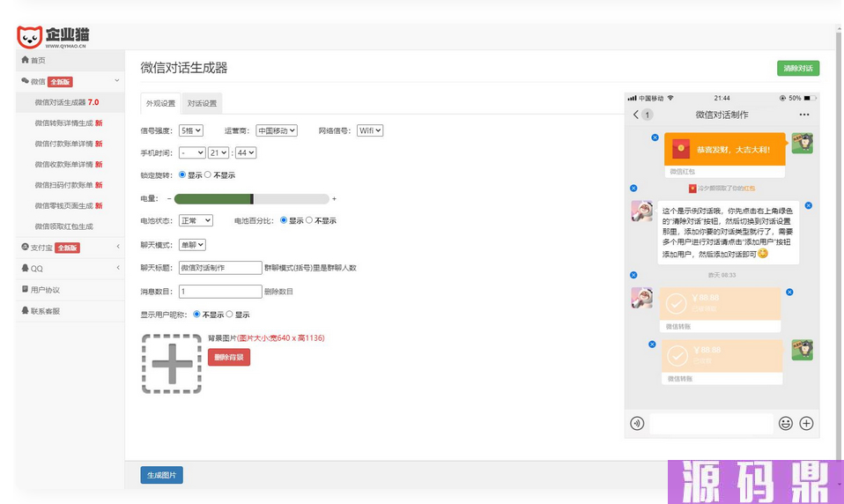Click the plus icon in chat bar
844x504 pixels.
tap(806, 423)
